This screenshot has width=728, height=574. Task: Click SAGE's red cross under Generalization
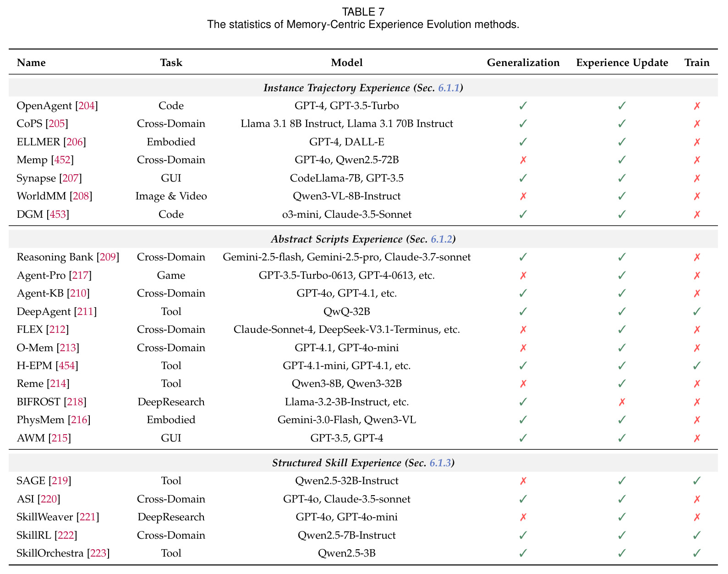click(523, 481)
